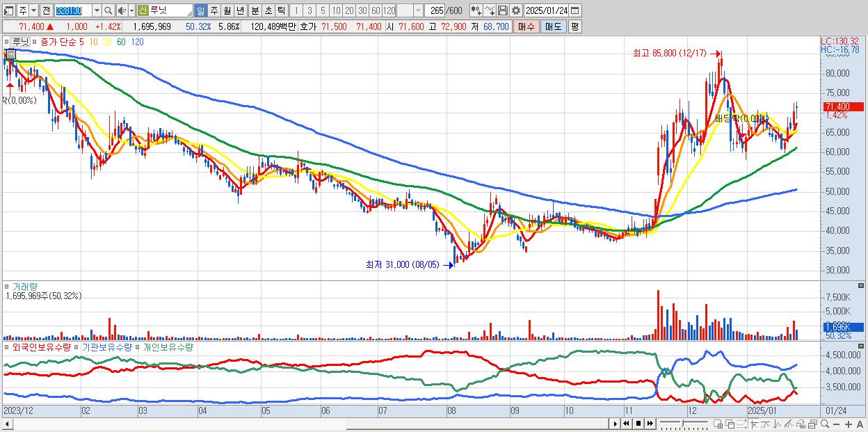The height and width of the screenshot is (432, 868).
Task: Open chart settings gear
Action: tap(515, 11)
